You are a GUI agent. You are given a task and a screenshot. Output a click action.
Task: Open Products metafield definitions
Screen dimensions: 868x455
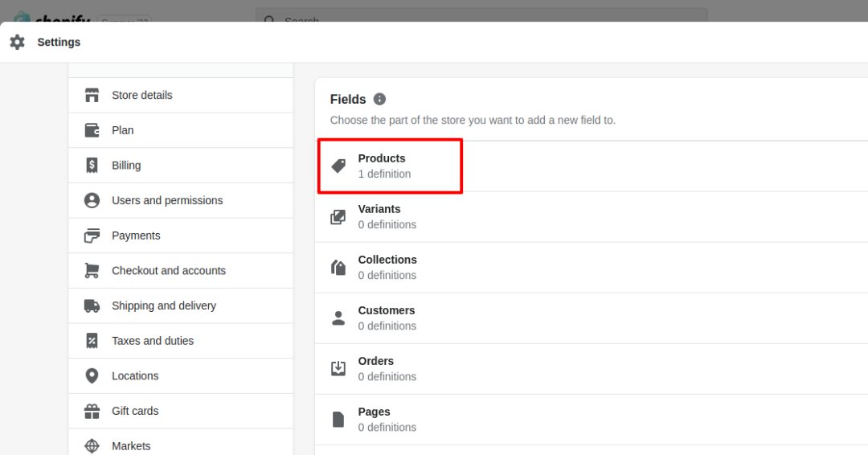coord(592,166)
